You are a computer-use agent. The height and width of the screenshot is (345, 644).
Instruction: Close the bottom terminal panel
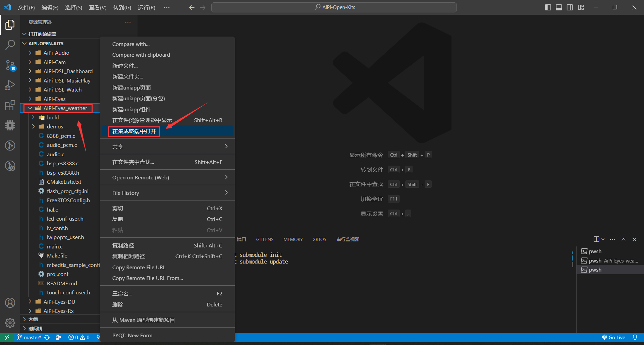634,239
